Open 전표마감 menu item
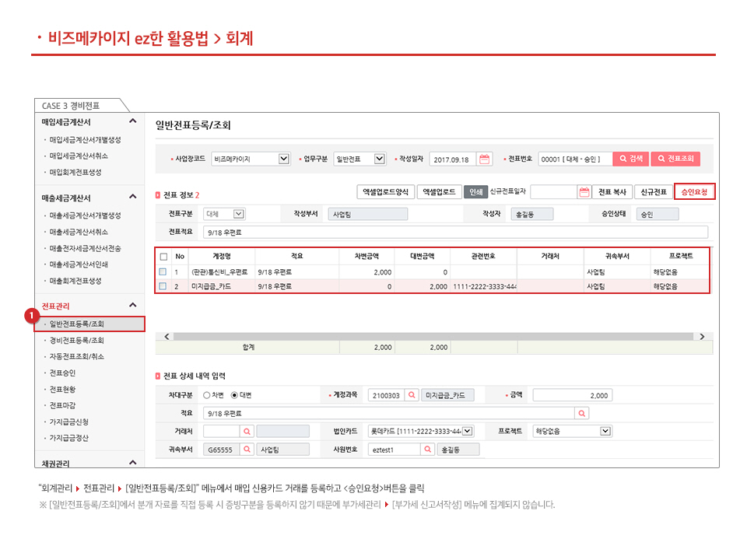The height and width of the screenshot is (560, 747). 62,406
